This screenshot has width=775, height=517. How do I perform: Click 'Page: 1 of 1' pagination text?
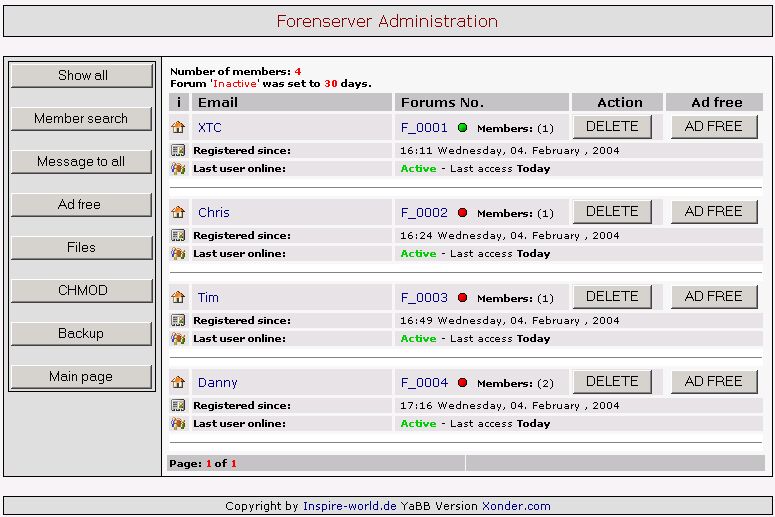(x=203, y=463)
